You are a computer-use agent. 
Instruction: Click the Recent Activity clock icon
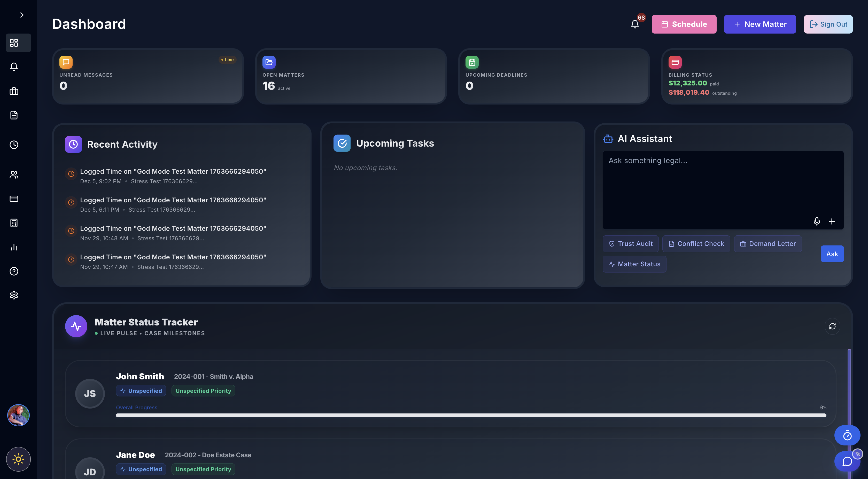coord(73,145)
